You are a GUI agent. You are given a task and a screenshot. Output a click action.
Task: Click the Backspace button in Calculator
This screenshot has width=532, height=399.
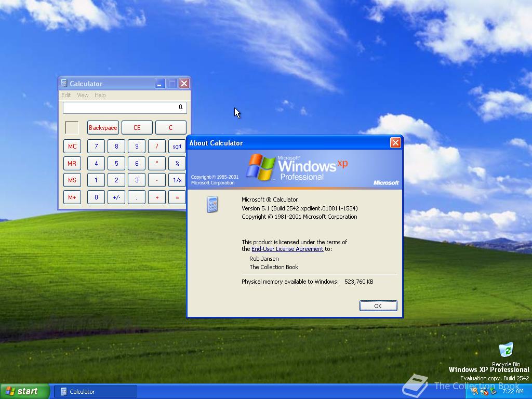[103, 128]
